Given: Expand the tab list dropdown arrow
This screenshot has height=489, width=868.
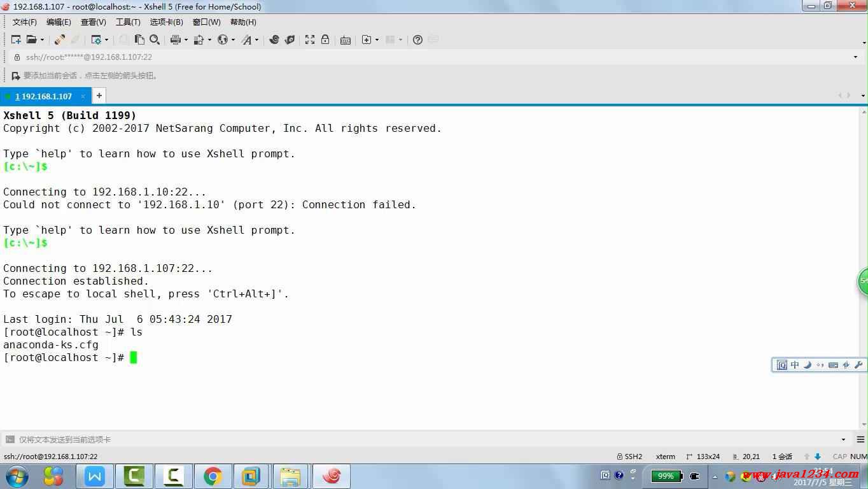Looking at the screenshot, I should pyautogui.click(x=863, y=96).
